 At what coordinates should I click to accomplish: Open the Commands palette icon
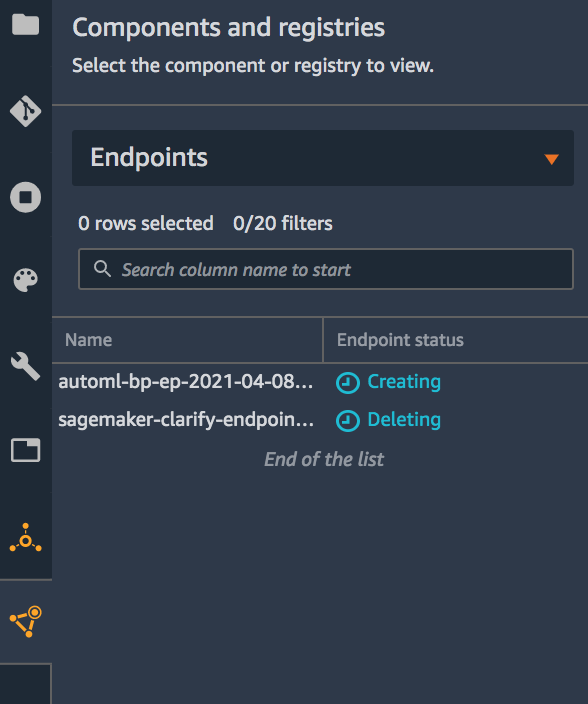point(26,280)
